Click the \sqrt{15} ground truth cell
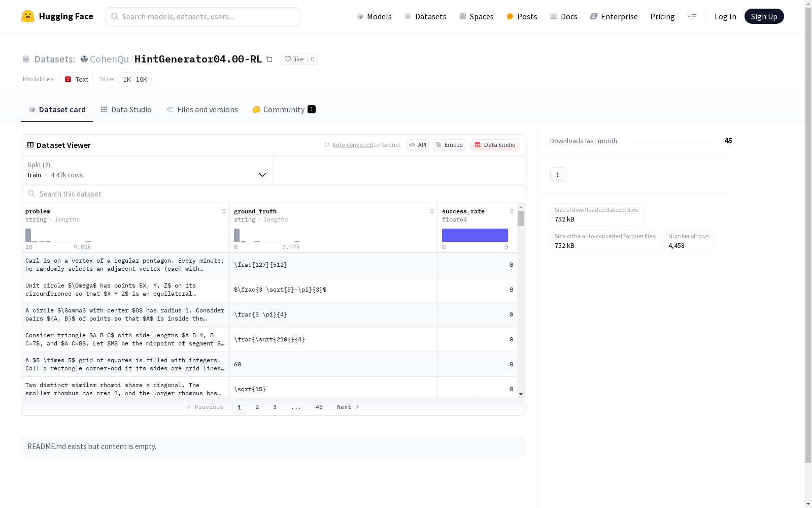The image size is (812, 508). click(333, 388)
